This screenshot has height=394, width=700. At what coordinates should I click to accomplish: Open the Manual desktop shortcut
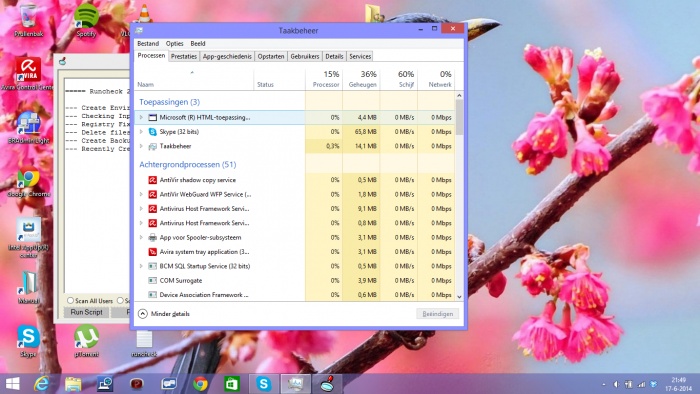29,288
